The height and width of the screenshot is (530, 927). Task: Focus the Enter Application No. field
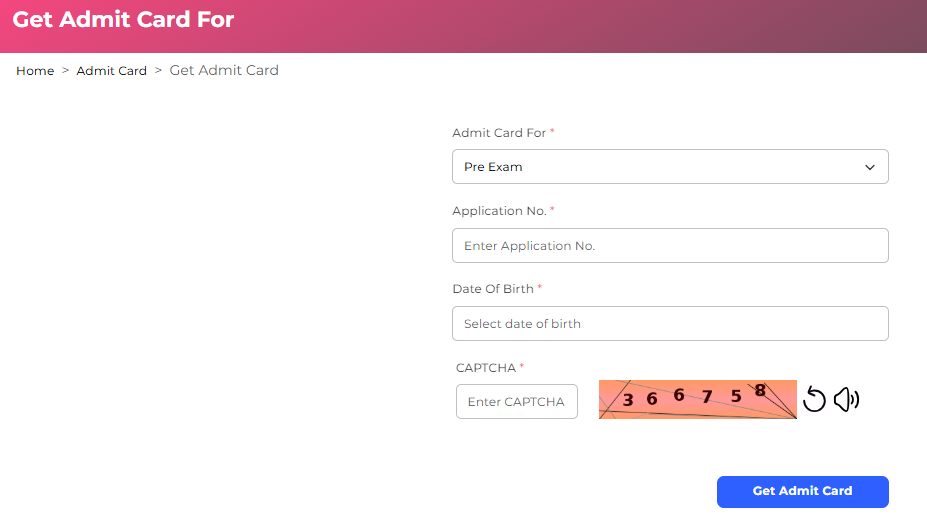[x=670, y=246]
